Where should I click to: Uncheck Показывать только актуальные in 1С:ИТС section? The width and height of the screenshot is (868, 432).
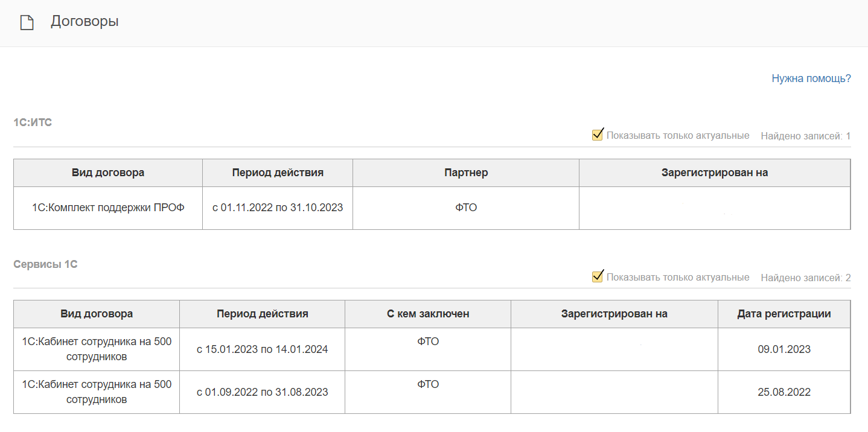pos(598,135)
